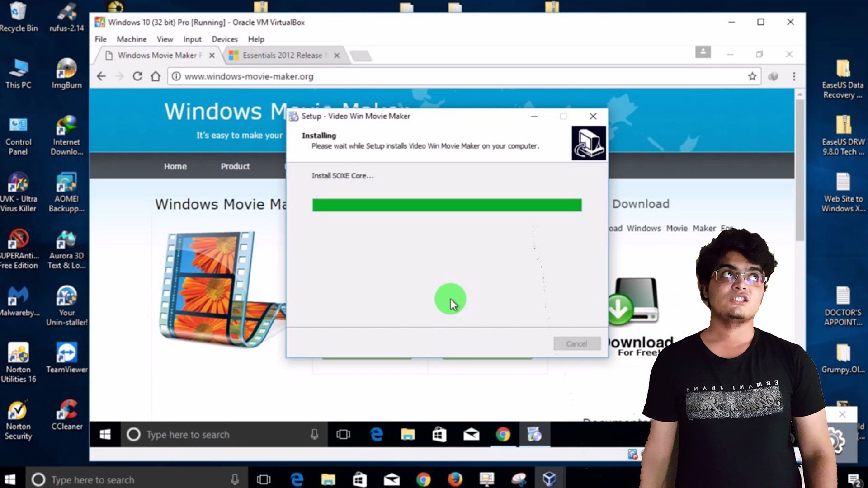
Task: Click Cancel in the setup dialog
Action: point(577,343)
